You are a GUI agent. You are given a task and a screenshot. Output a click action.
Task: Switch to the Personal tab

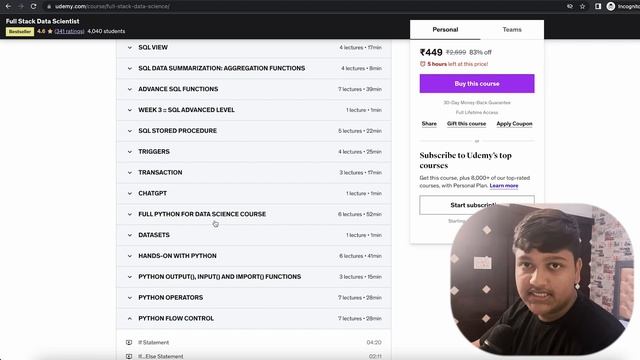coord(445,29)
